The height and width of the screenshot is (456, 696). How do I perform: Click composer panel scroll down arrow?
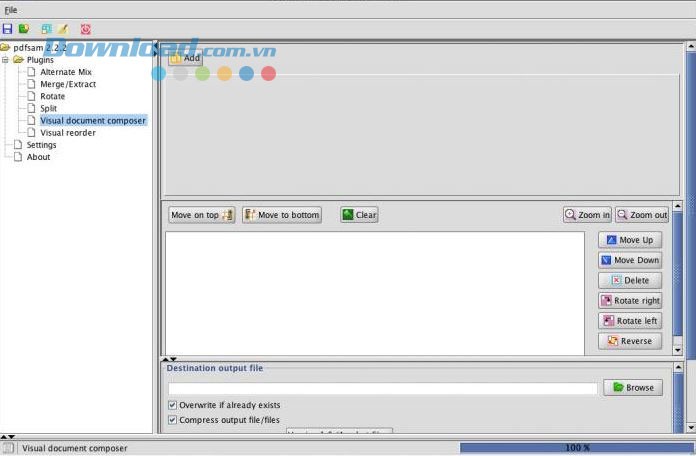[677, 350]
